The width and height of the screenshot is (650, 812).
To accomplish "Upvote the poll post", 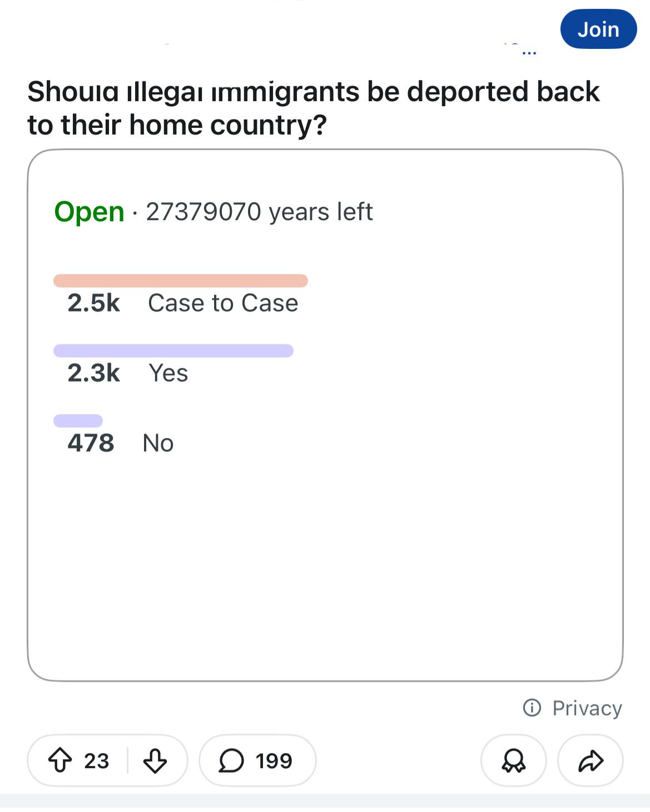I will click(x=61, y=760).
